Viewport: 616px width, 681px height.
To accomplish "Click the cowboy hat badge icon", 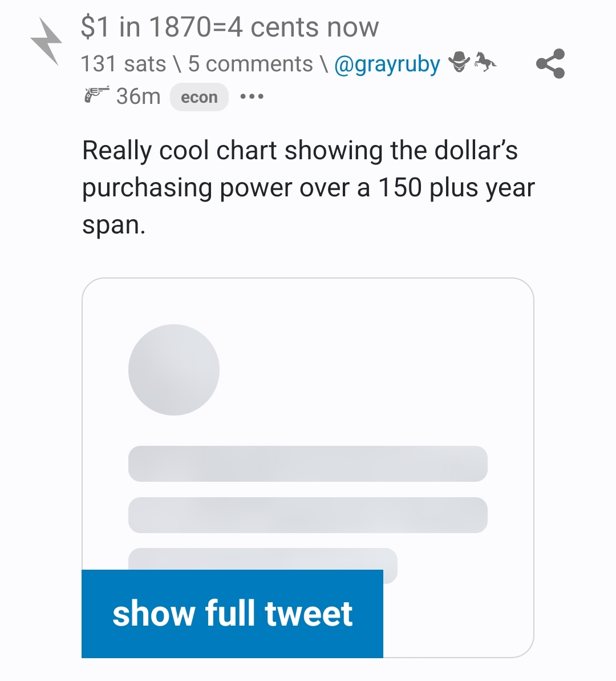I will click(459, 62).
